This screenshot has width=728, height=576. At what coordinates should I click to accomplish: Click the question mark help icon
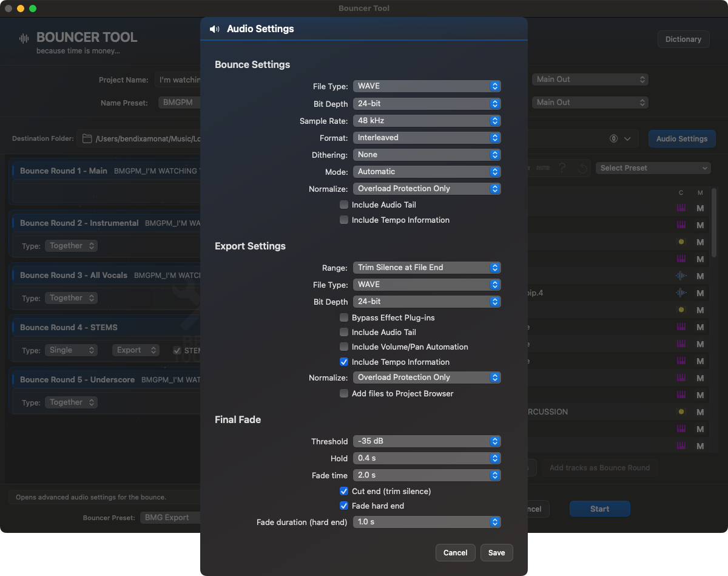point(562,168)
